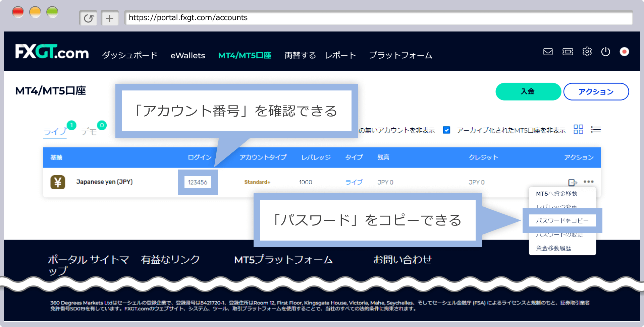Click the green 入金 button
The width and height of the screenshot is (644, 327).
click(x=528, y=91)
